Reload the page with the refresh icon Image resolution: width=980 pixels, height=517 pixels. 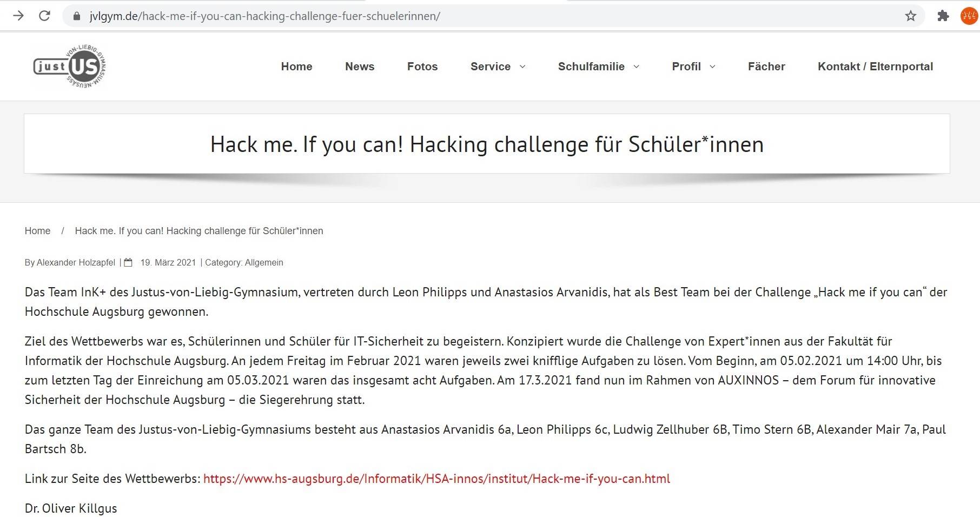pos(45,16)
